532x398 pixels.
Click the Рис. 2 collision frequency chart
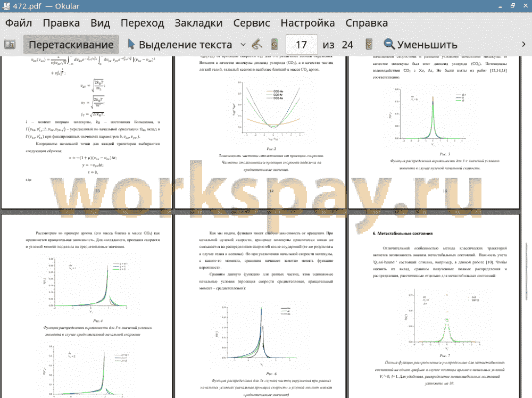pyautogui.click(x=271, y=110)
